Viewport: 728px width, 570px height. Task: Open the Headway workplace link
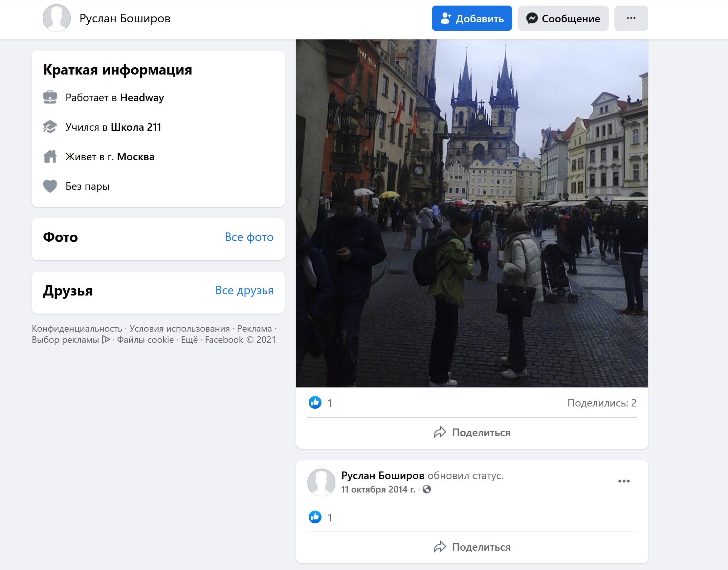click(x=142, y=98)
